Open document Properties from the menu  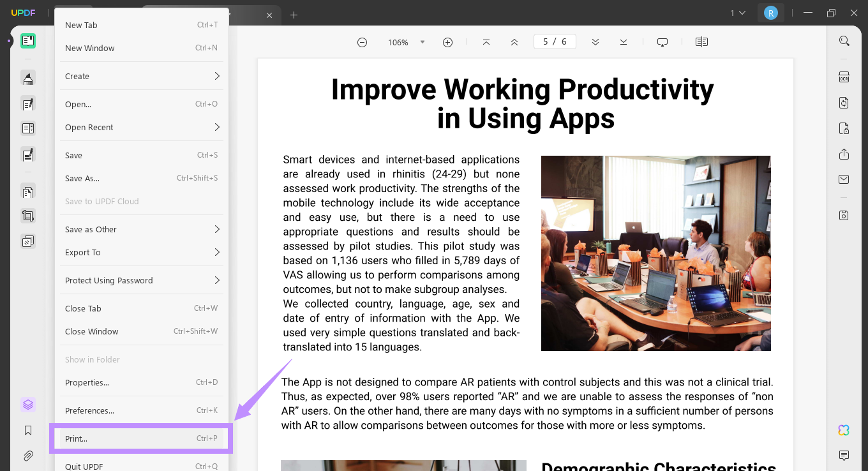(140, 382)
